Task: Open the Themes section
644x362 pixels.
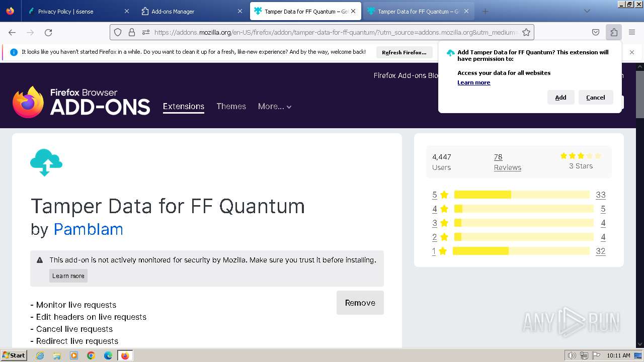Action: [231, 106]
